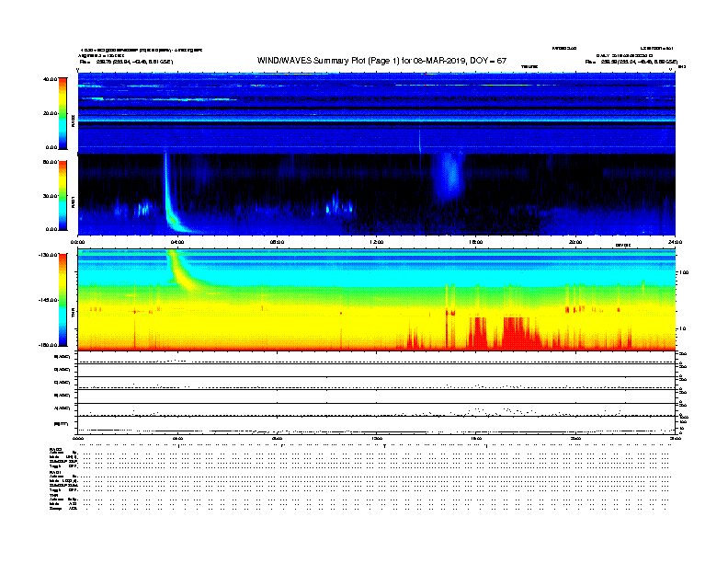
Task: Click the 30.00 label on RAD1 scale
Action: pos(51,196)
